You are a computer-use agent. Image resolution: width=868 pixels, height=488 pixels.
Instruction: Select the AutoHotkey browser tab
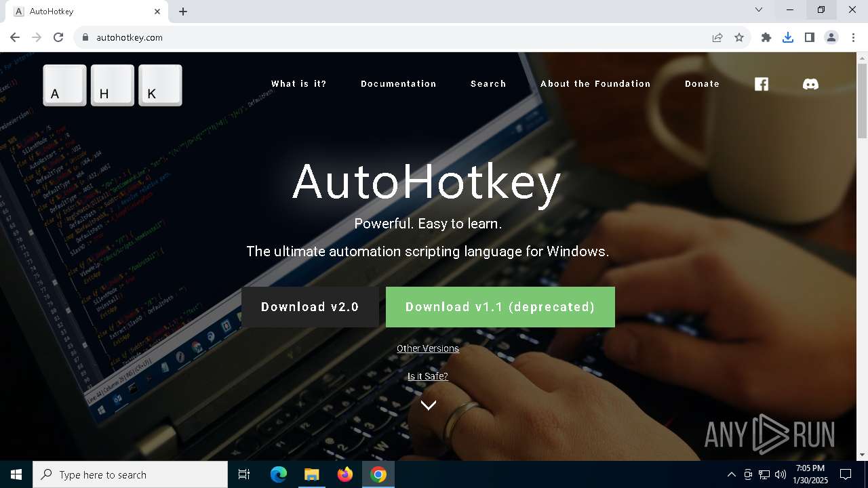[x=88, y=12]
